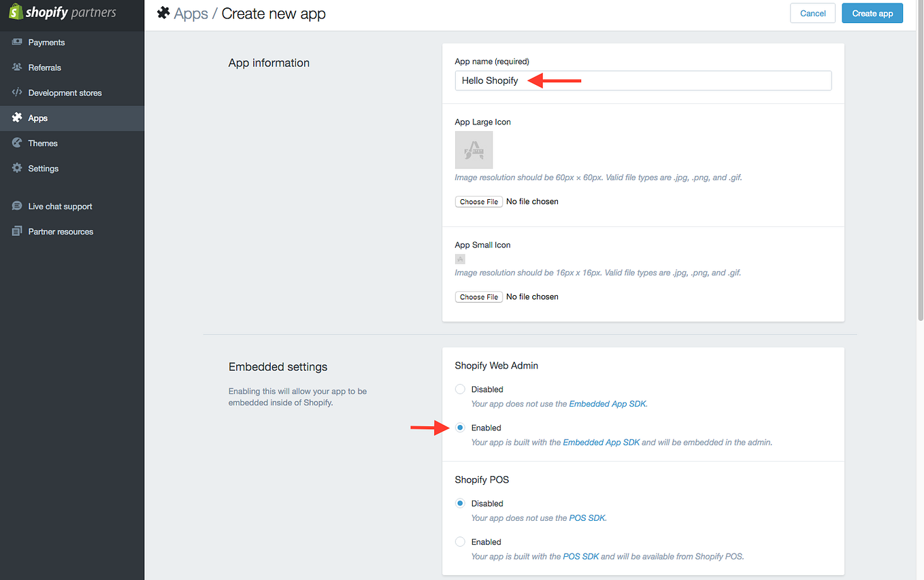Navigate to the Themes section

(x=43, y=143)
